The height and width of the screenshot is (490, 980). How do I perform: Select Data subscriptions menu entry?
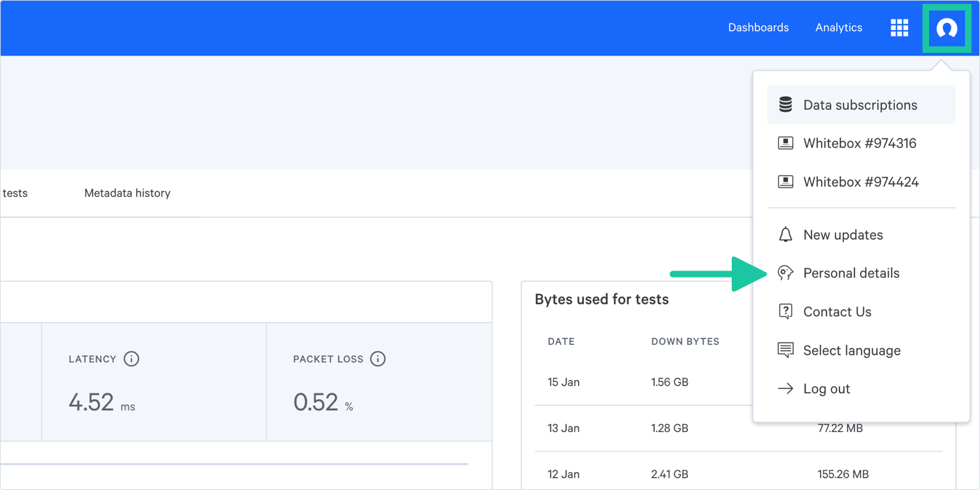(860, 105)
